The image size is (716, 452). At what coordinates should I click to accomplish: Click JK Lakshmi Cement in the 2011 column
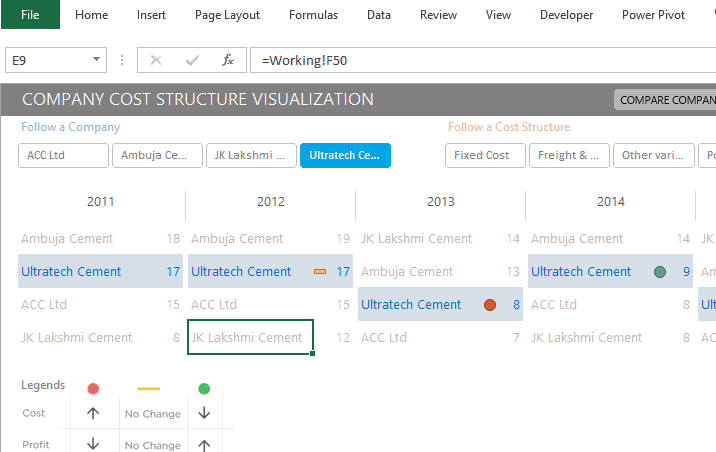76,337
